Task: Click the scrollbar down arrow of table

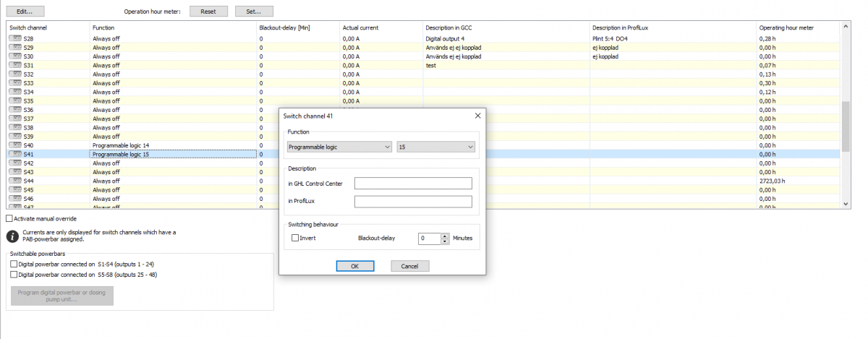Action: click(x=846, y=205)
